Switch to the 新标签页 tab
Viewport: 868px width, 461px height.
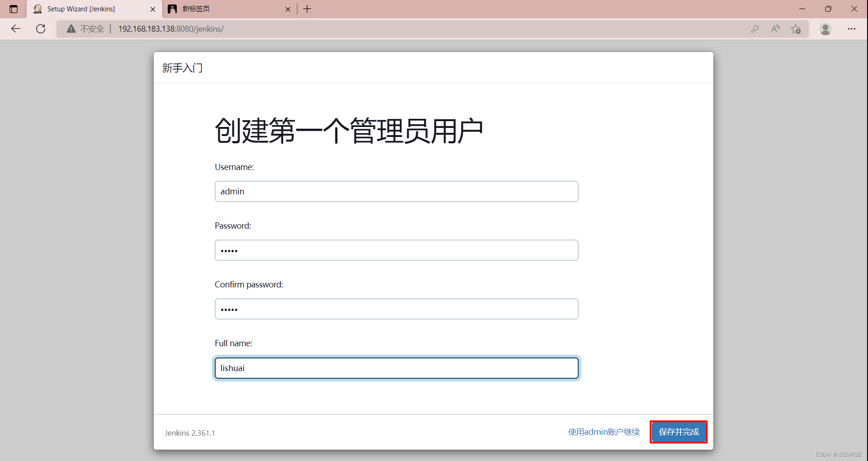(230, 9)
